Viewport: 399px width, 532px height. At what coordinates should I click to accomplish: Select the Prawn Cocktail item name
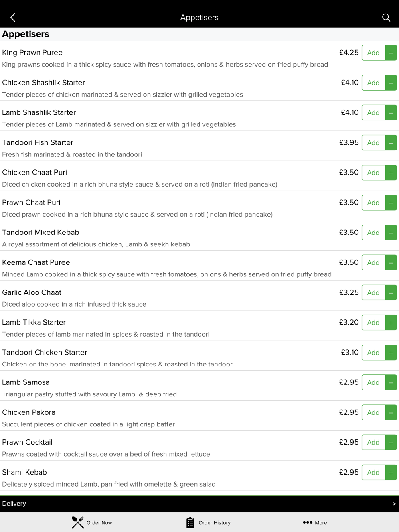point(28,442)
